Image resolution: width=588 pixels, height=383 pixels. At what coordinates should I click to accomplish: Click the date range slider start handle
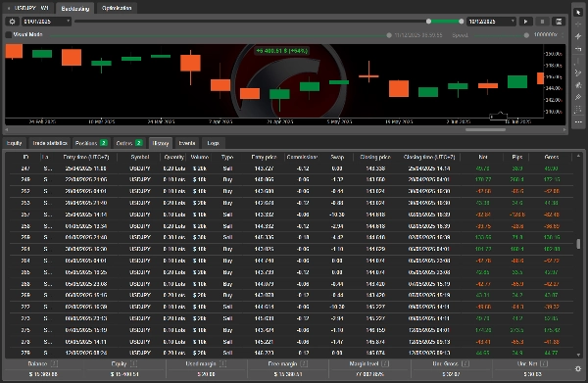428,22
